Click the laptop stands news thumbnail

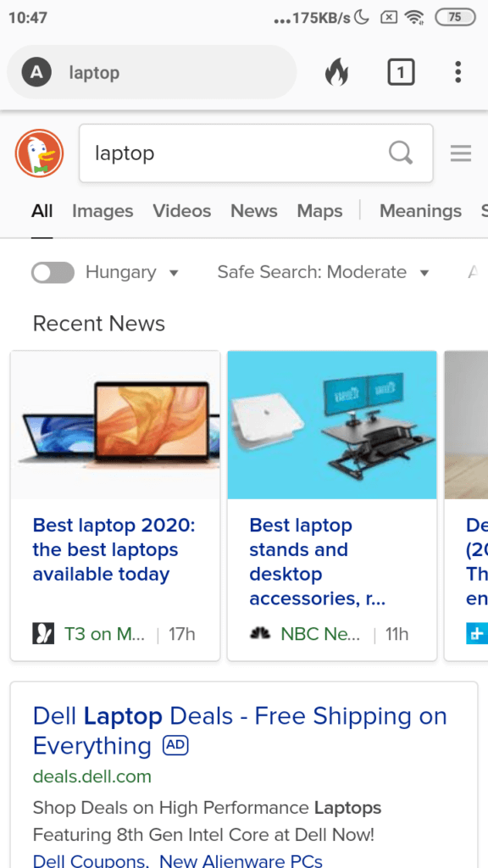(x=332, y=425)
